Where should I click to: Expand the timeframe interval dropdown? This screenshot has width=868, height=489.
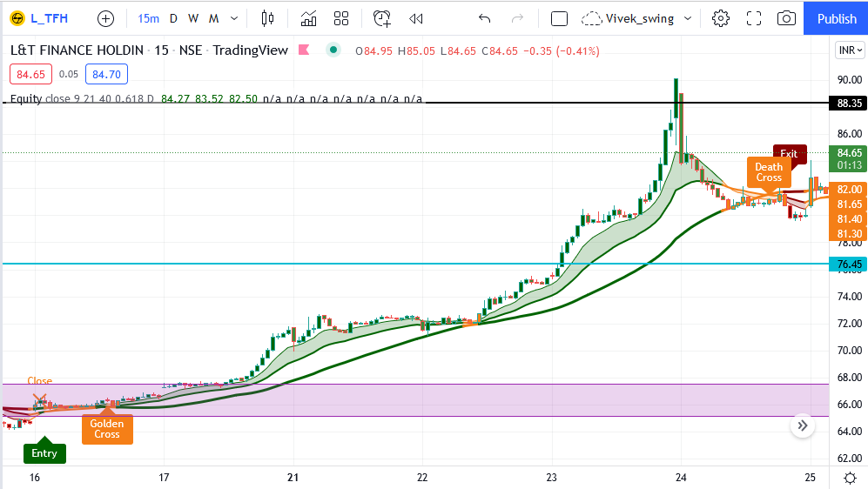(x=234, y=19)
